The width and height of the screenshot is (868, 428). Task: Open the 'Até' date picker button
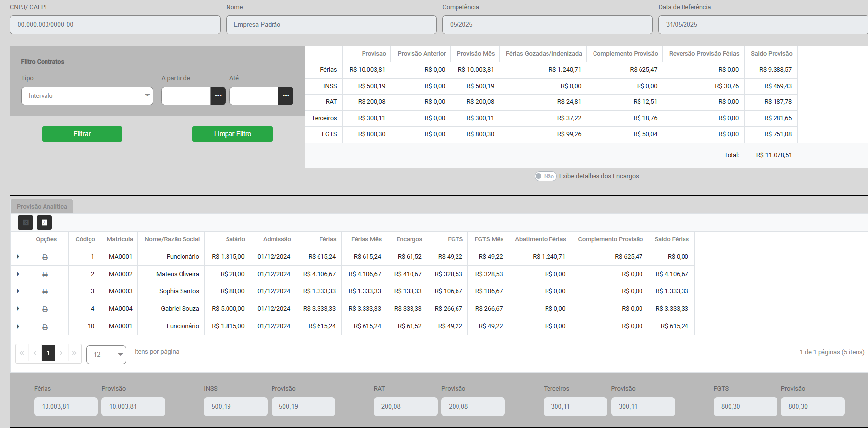(286, 96)
